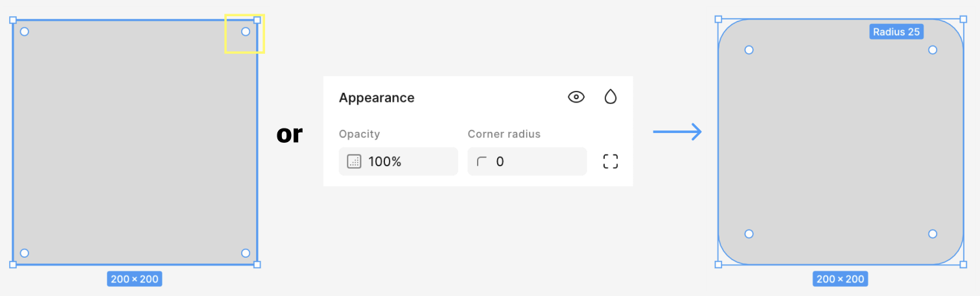
Task: Click the Opacity 100% input field
Action: [x=398, y=162]
